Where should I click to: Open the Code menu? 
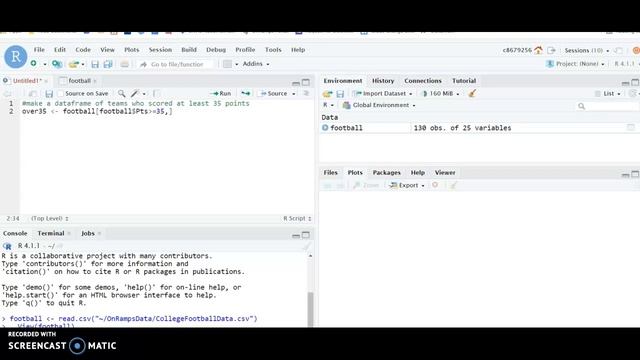(83, 50)
